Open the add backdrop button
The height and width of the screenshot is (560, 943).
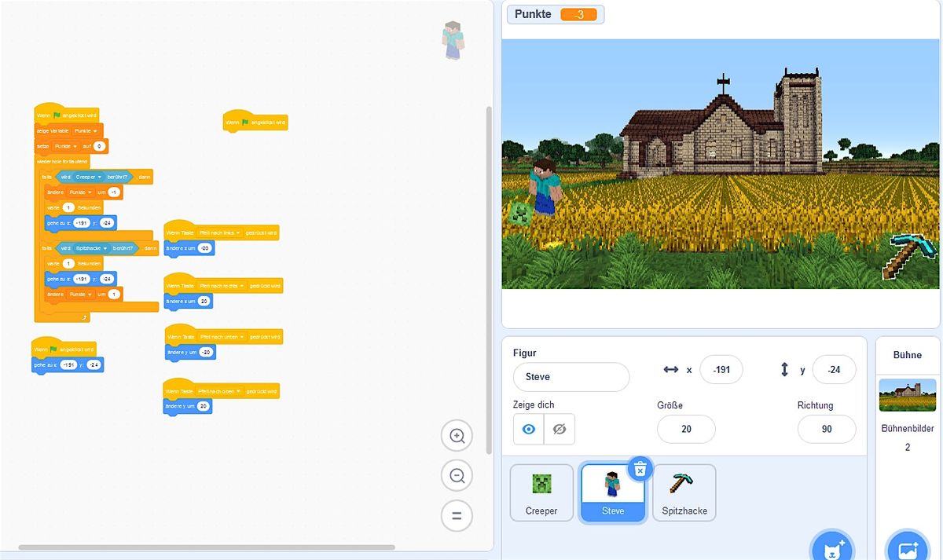pyautogui.click(x=907, y=547)
